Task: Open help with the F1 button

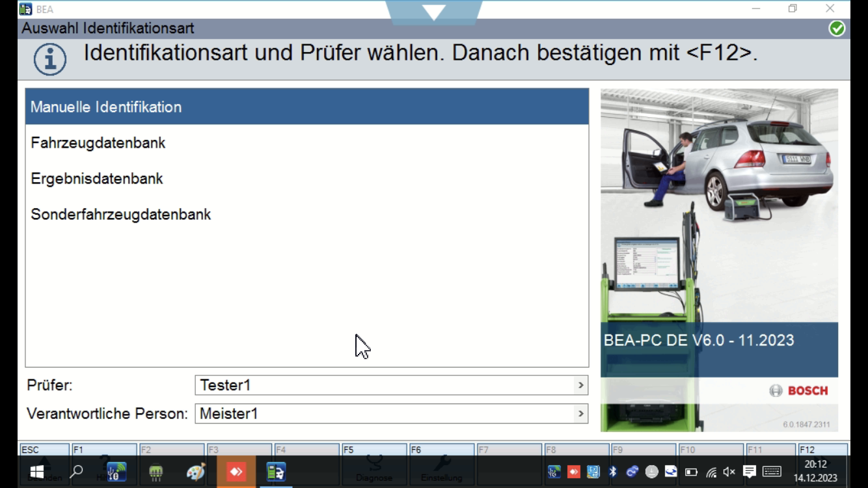Action: pos(104,450)
